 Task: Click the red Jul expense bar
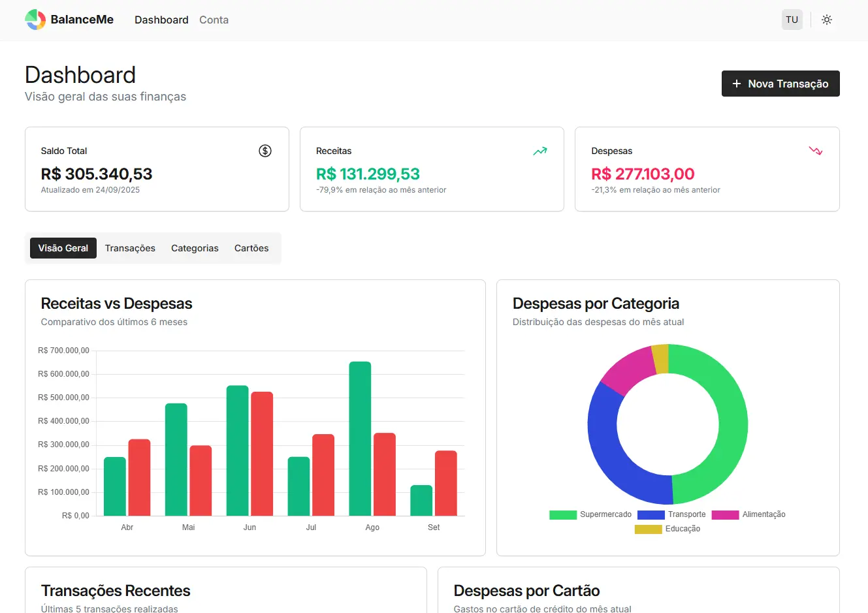(x=323, y=475)
